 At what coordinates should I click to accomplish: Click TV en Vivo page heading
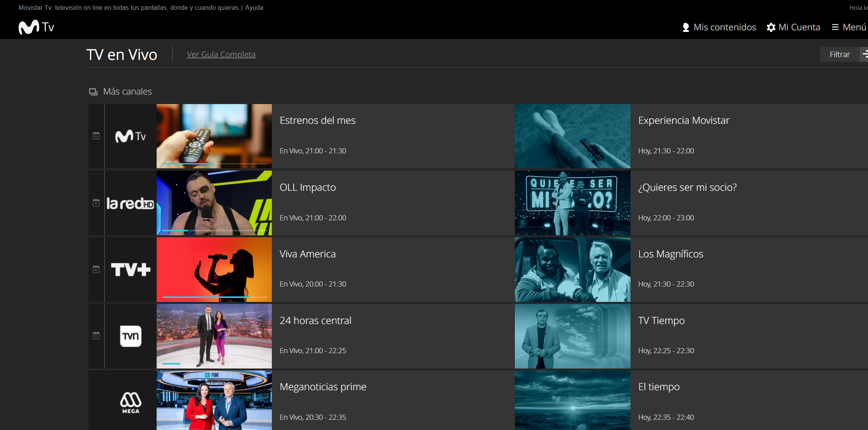(122, 55)
